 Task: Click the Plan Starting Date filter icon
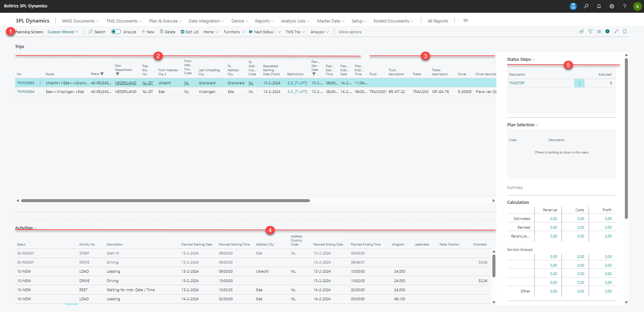coord(314,74)
